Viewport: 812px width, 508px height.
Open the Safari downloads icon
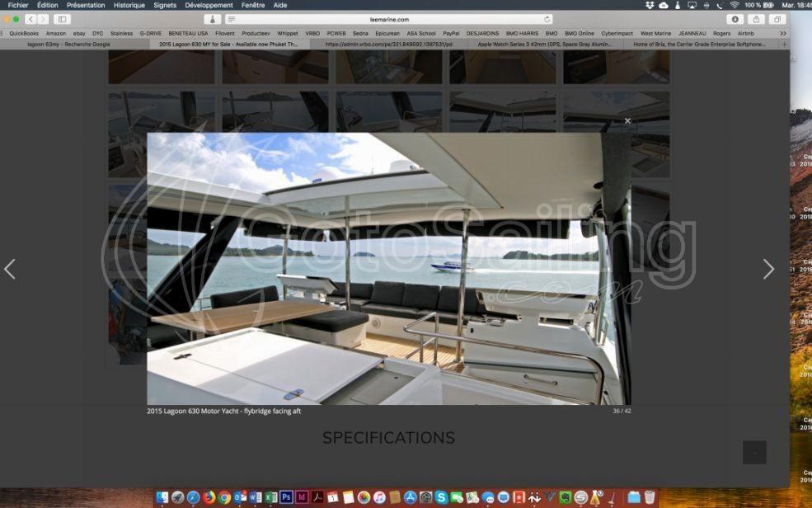click(735, 19)
